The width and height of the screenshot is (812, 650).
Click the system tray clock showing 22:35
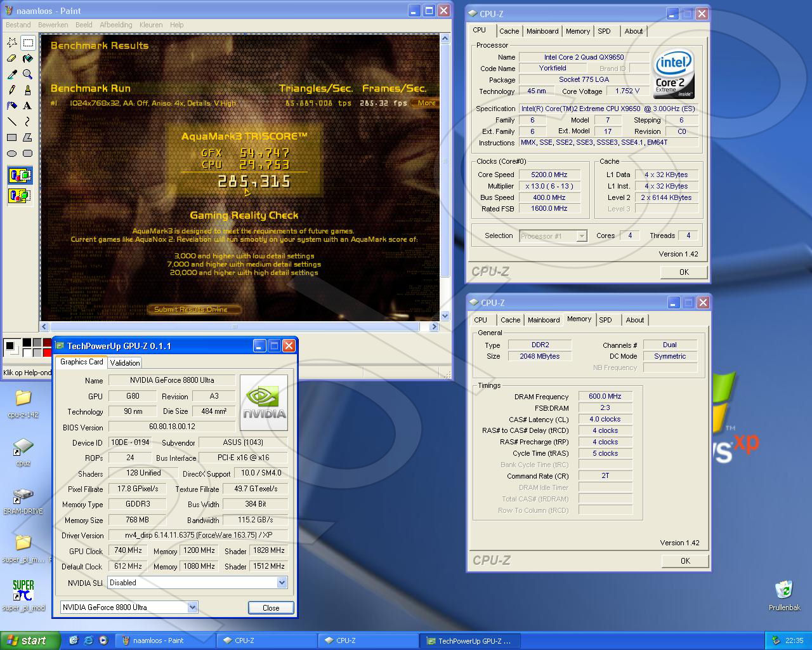click(794, 640)
